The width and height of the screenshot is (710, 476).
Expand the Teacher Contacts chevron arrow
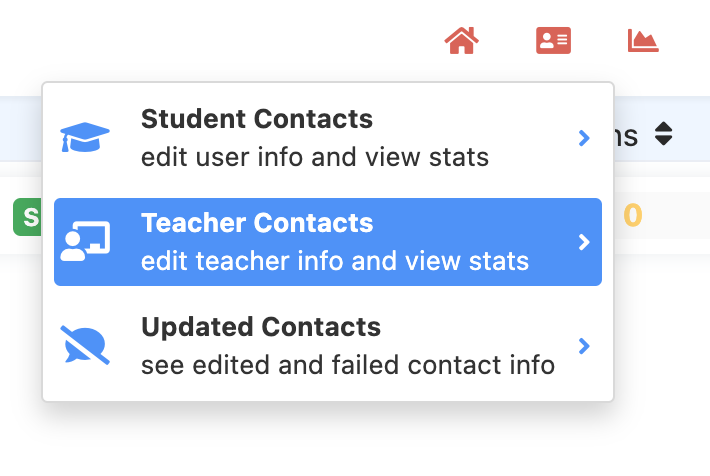coord(585,242)
